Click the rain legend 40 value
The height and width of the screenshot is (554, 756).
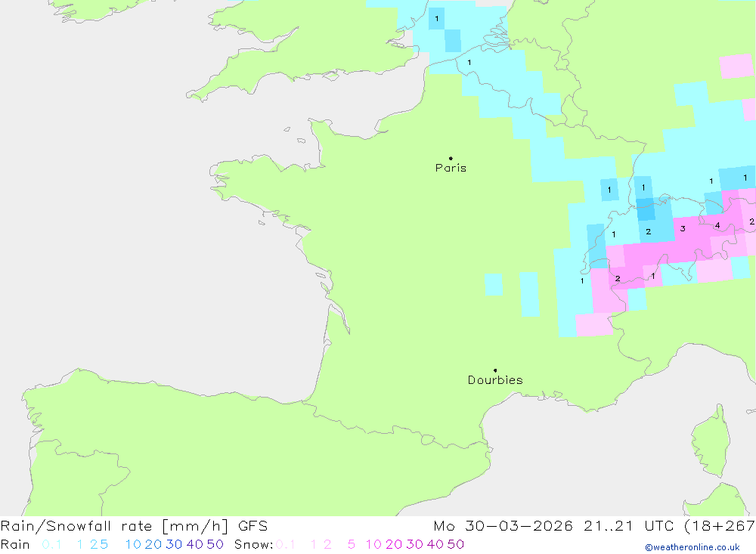pyautogui.click(x=195, y=544)
